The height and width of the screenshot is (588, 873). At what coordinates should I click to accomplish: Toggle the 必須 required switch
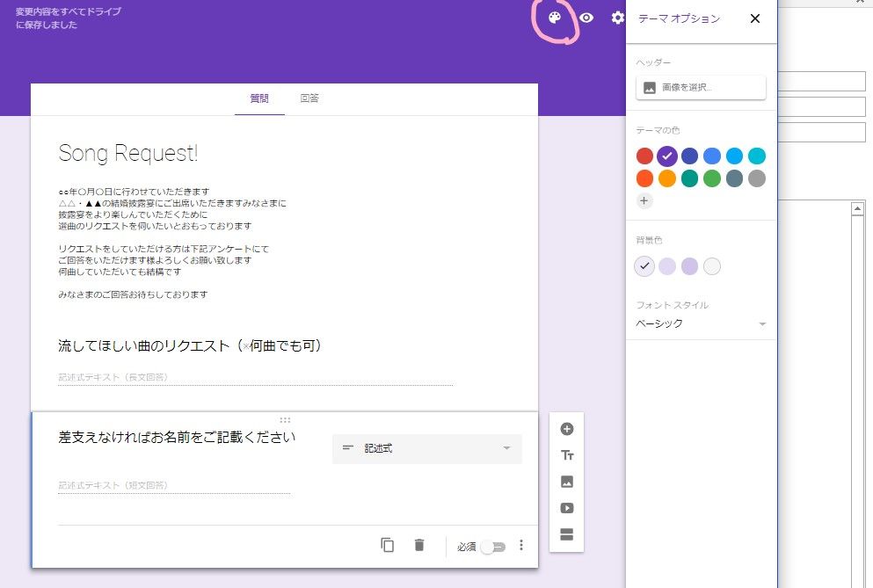tap(493, 547)
